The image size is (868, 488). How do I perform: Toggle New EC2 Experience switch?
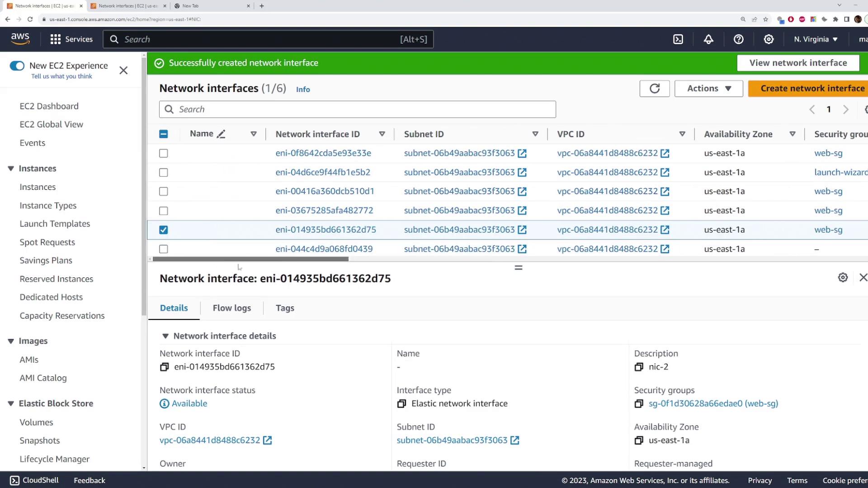[17, 66]
